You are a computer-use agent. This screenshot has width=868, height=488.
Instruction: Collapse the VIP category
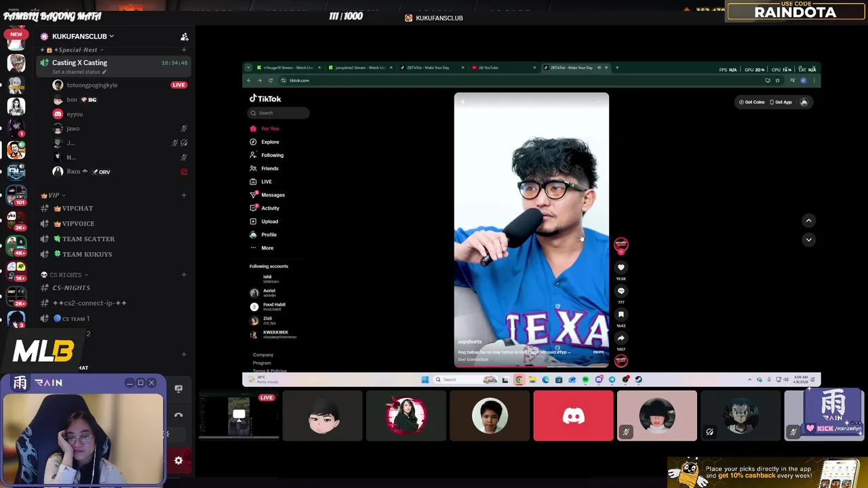52,195
